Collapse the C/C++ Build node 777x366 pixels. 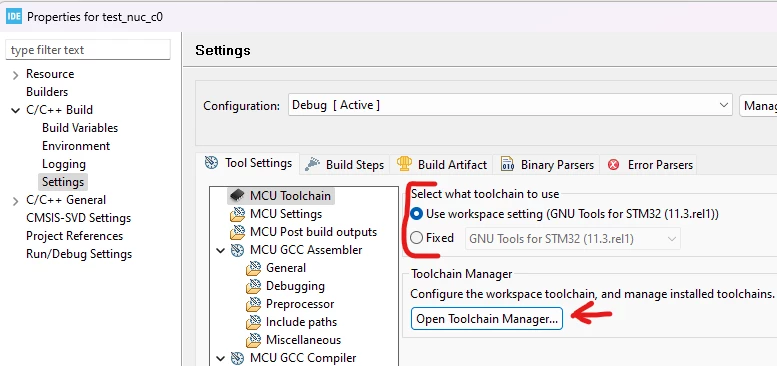(x=16, y=110)
